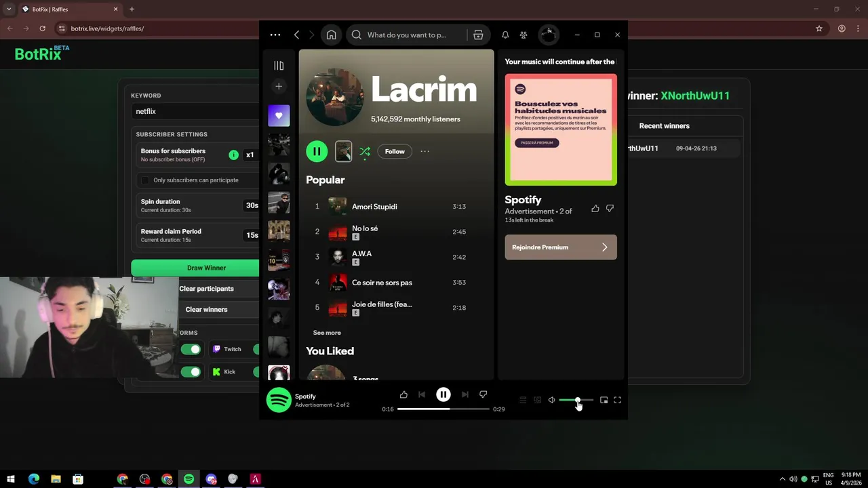Viewport: 868px width, 488px height.
Task: Adjust the Spotify volume slider
Action: tap(576, 400)
